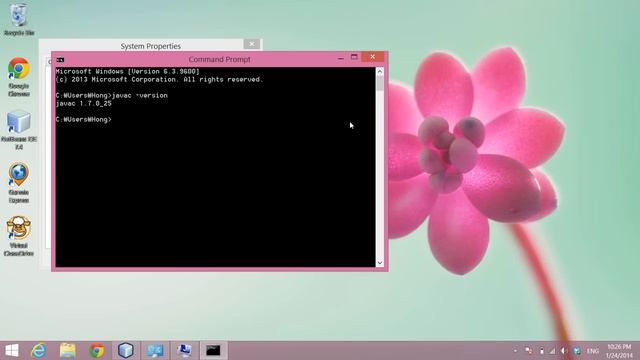Click the 'javac 1.7.0_25' output line
640x360 pixels.
pos(84,104)
